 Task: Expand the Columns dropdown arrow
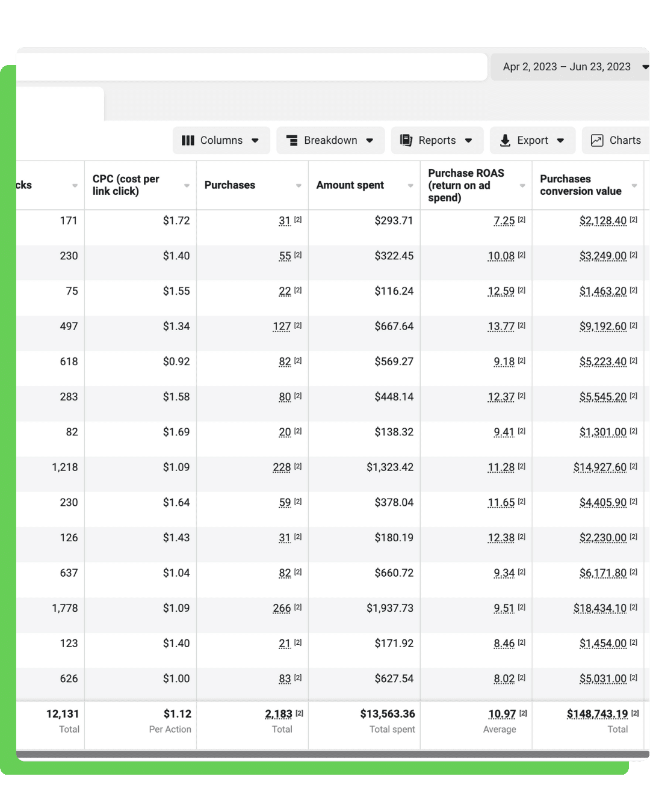point(255,140)
